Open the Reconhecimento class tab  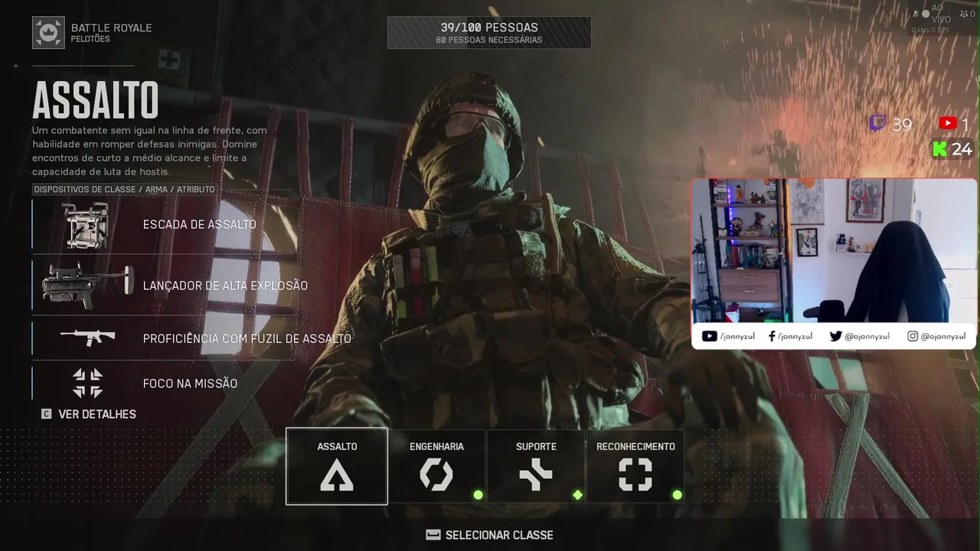point(635,466)
